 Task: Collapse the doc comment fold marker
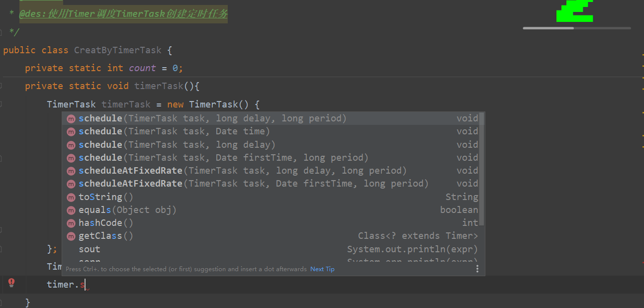point(1,32)
